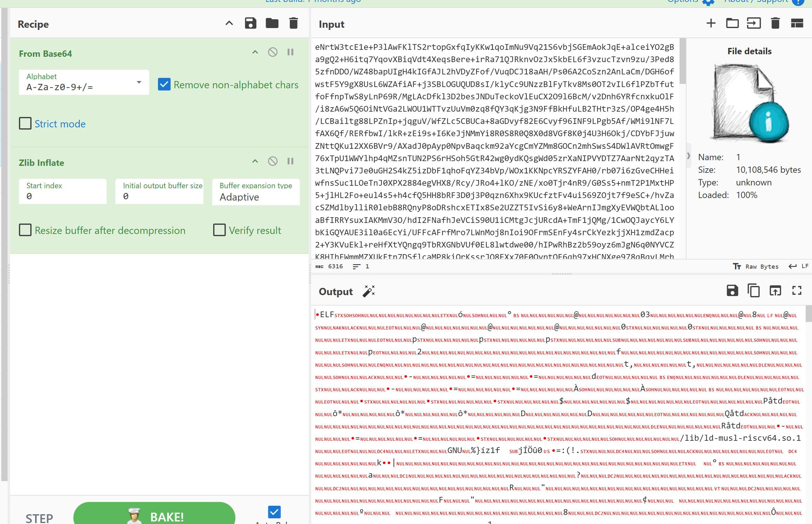Image resolution: width=812 pixels, height=524 pixels.
Task: Save the current recipe
Action: point(250,23)
